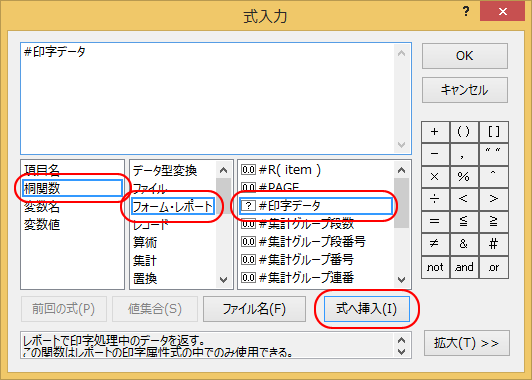This screenshot has height=380, width=532.
Task: Insert the ampersand & operator
Action: click(464, 244)
